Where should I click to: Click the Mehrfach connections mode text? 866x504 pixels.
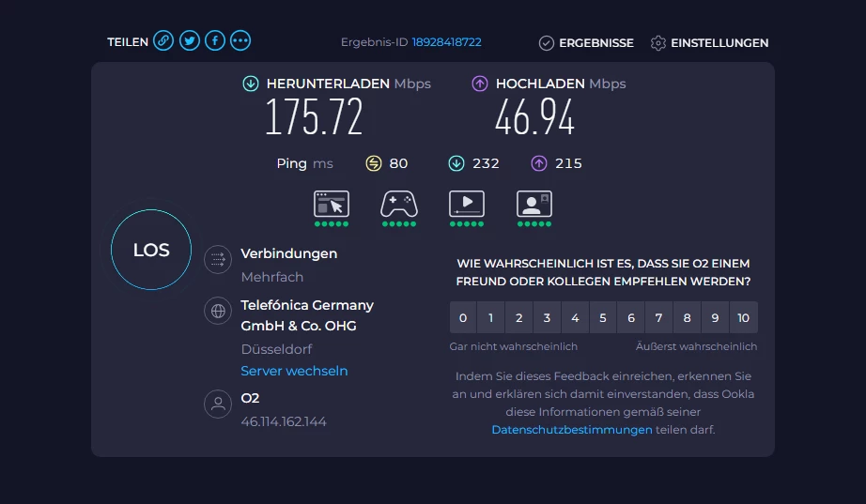click(272, 277)
